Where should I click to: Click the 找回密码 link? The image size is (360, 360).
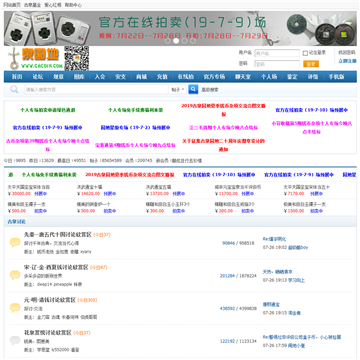[347, 53]
